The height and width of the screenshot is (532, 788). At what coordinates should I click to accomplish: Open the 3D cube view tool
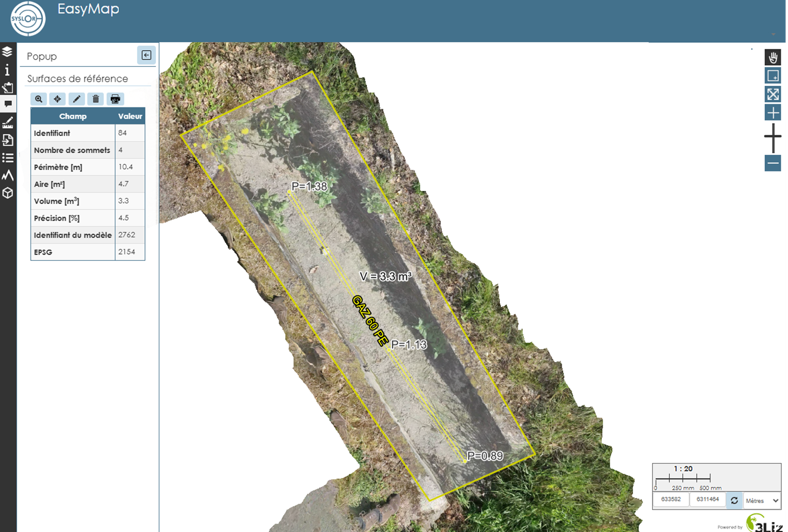coord(8,193)
